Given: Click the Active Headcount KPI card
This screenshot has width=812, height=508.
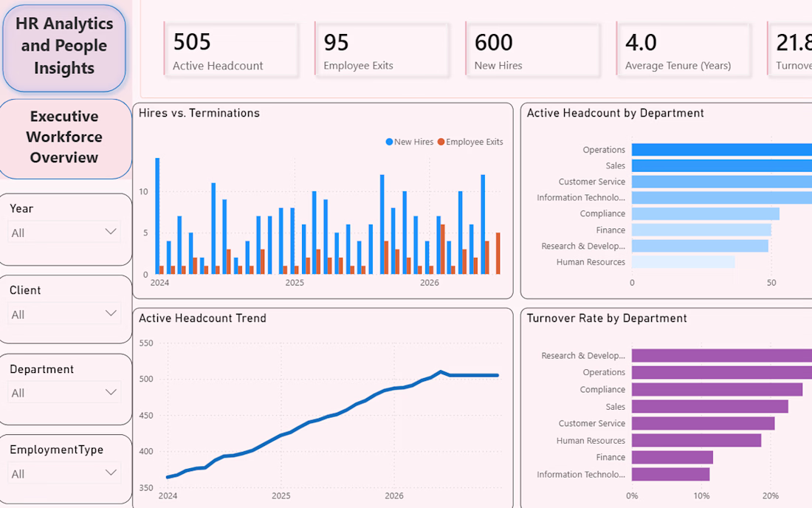Looking at the screenshot, I should click(231, 49).
